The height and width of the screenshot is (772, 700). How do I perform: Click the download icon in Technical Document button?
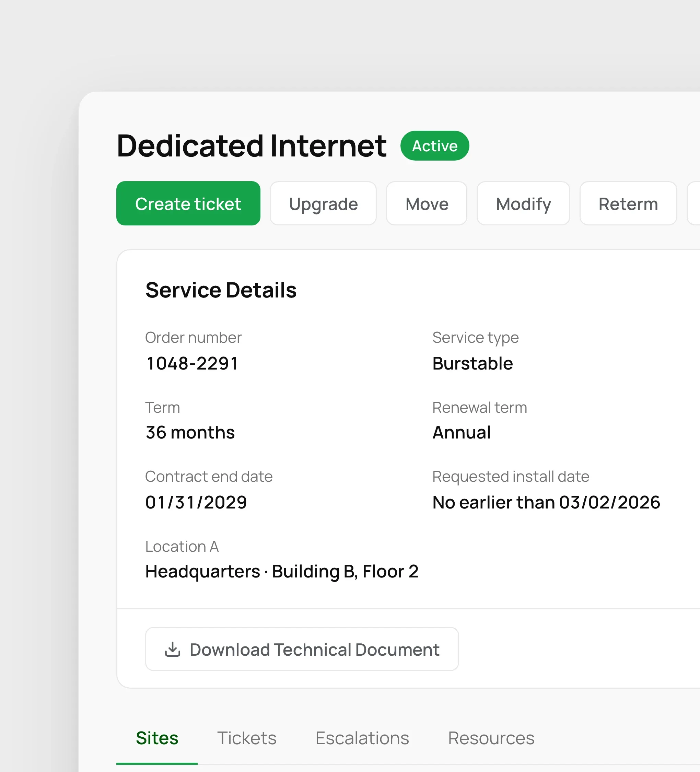click(x=172, y=650)
